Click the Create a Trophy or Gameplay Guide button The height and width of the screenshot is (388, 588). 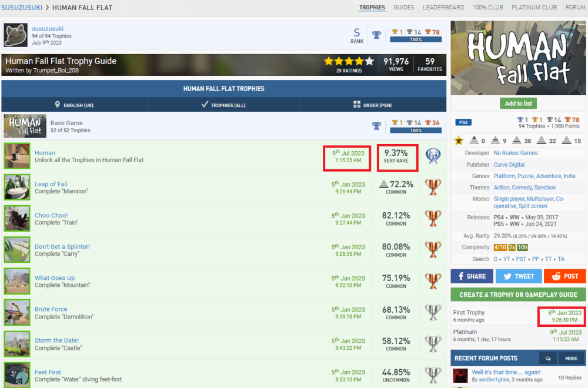(x=518, y=295)
